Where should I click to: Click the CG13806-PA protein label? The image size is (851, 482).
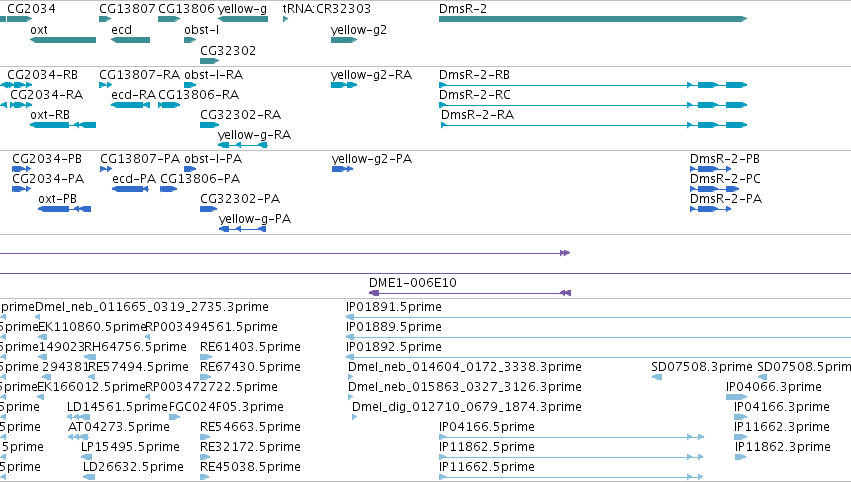(x=200, y=179)
